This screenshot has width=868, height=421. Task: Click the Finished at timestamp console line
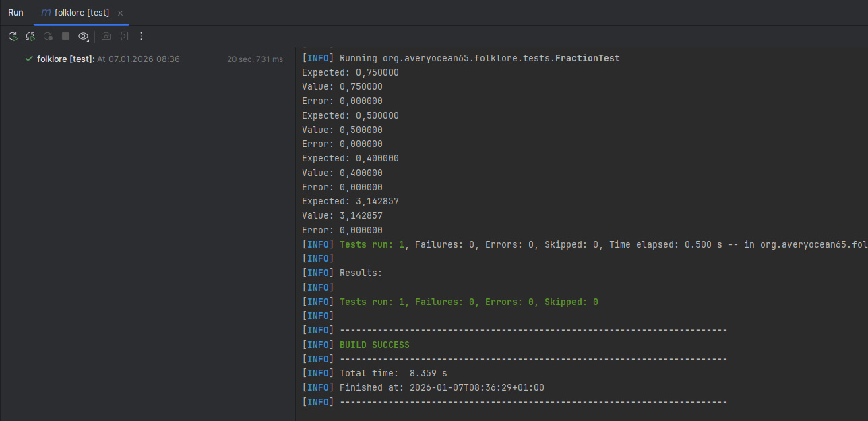click(x=441, y=387)
